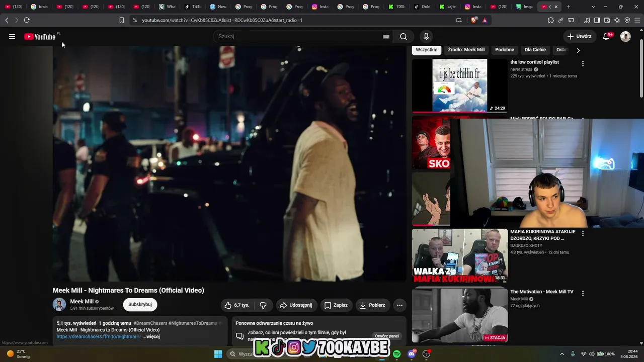This screenshot has width=644, height=362.
Task: Open Spotify from the taskbar
Action: coord(397,354)
